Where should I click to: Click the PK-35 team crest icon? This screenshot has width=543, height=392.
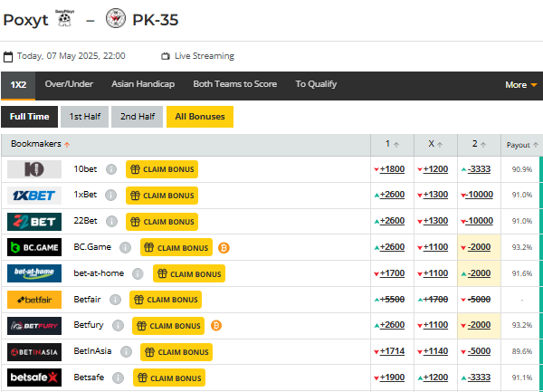pos(116,18)
